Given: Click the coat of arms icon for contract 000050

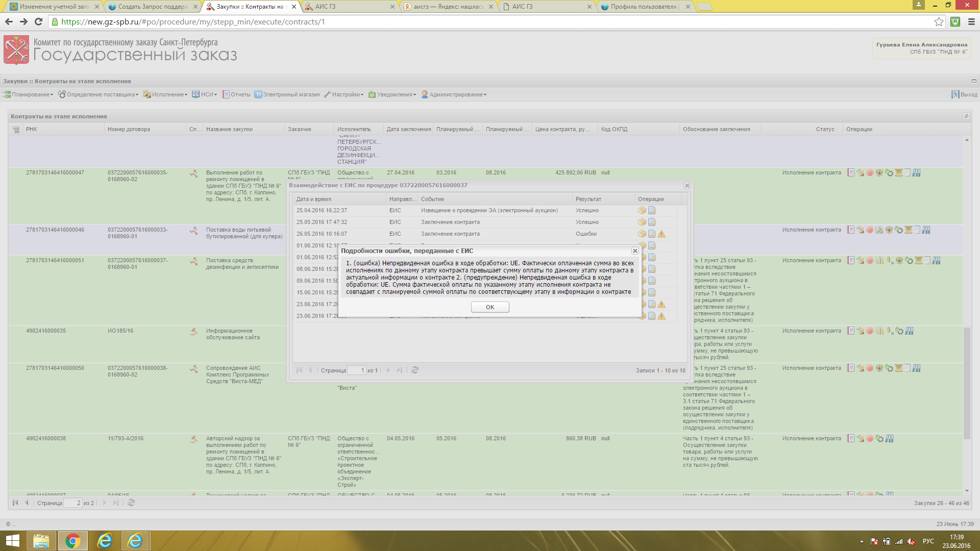Looking at the screenshot, I should tap(879, 368).
